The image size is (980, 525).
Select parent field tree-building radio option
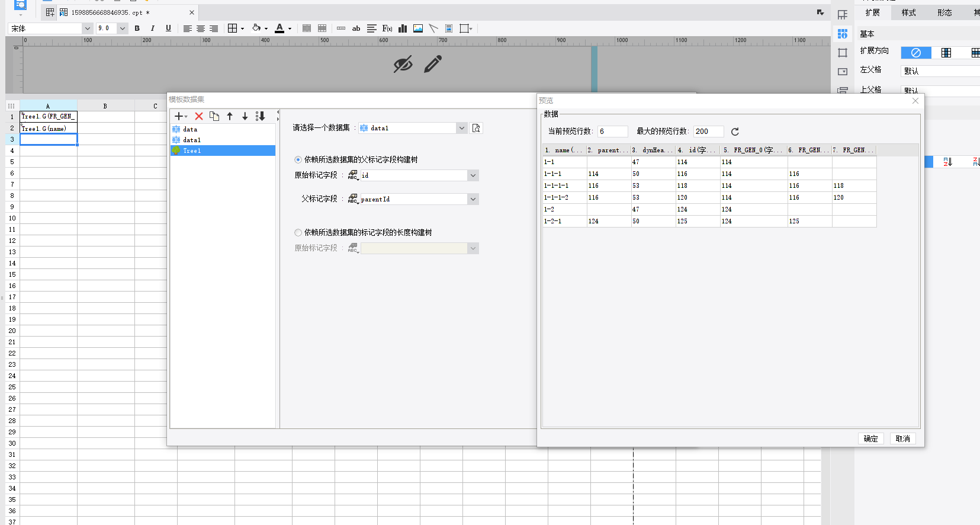[x=298, y=159]
